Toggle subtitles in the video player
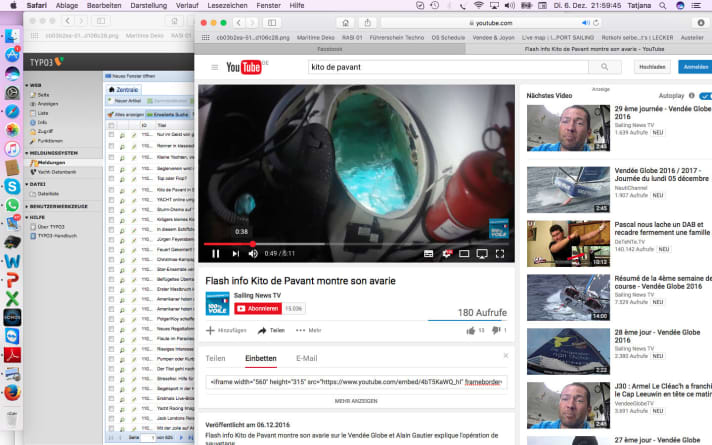 coord(428,254)
